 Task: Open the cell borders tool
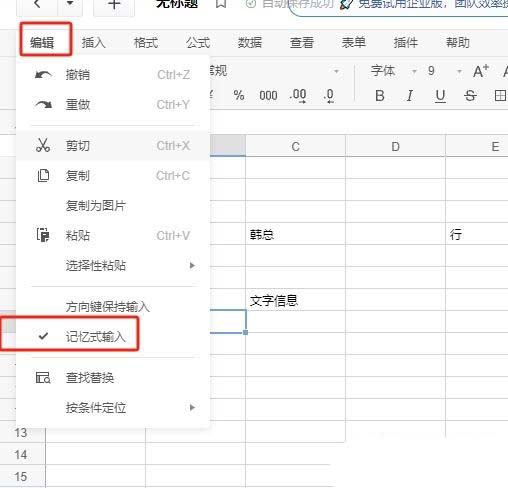tap(500, 96)
